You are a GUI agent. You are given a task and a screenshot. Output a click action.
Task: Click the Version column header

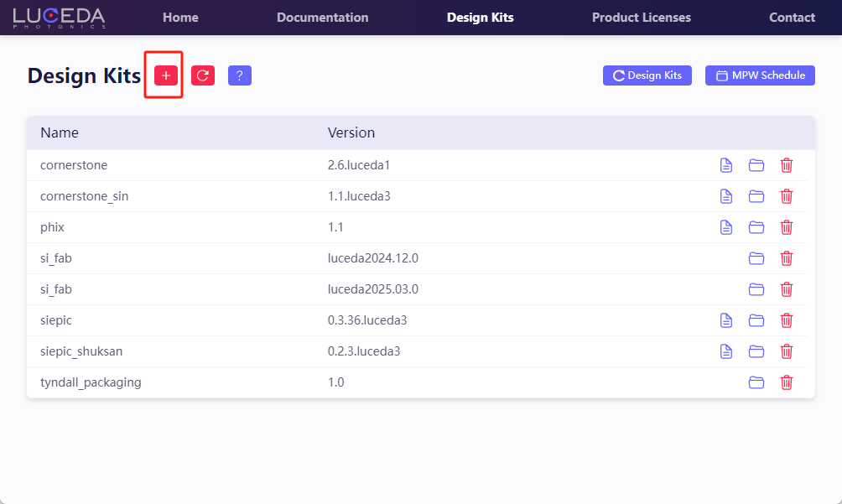tap(351, 132)
